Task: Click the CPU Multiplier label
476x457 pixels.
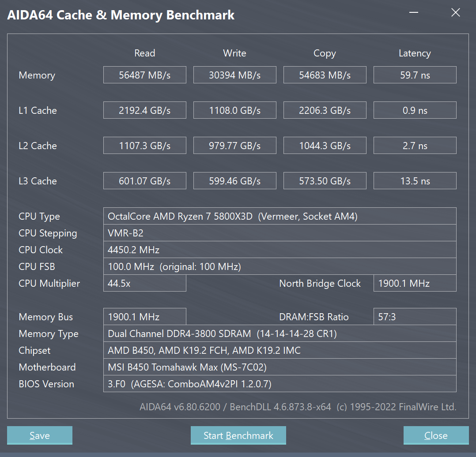Action: 49,284
